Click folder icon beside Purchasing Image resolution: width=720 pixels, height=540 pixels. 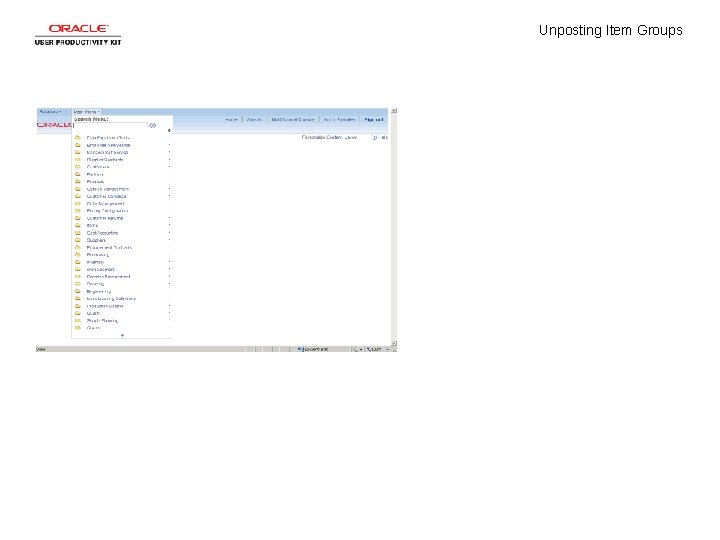(x=78, y=255)
